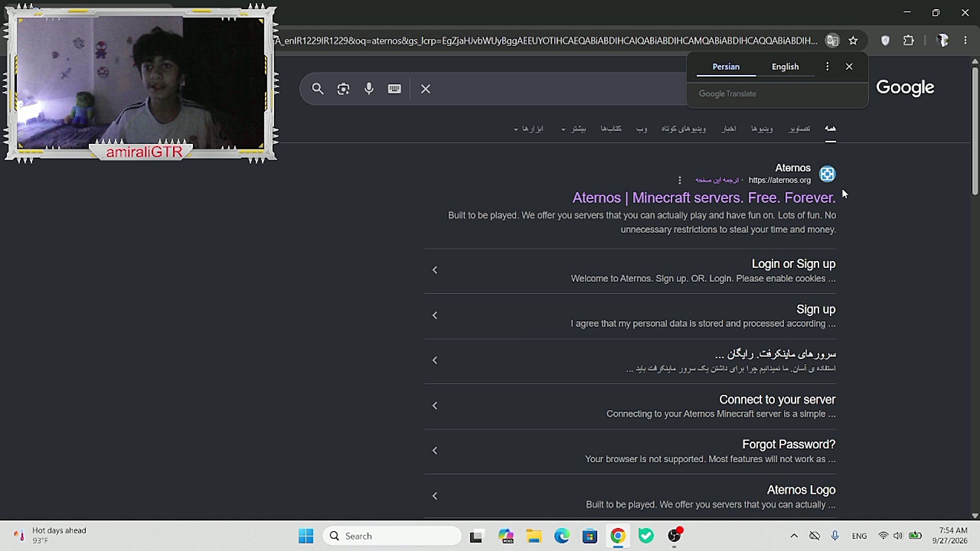980x551 pixels.
Task: Click the taskbar Search box
Action: [392, 536]
